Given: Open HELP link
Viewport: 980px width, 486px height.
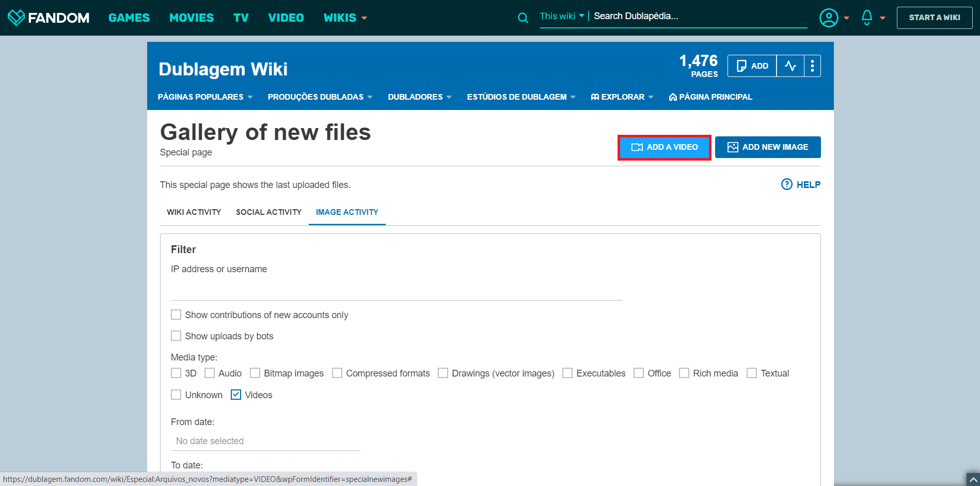Looking at the screenshot, I should [808, 184].
